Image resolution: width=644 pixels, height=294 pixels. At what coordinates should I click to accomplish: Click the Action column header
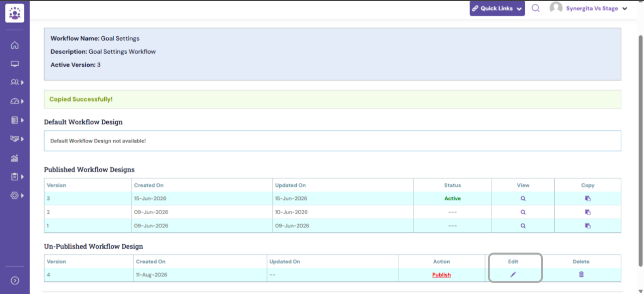point(441,262)
